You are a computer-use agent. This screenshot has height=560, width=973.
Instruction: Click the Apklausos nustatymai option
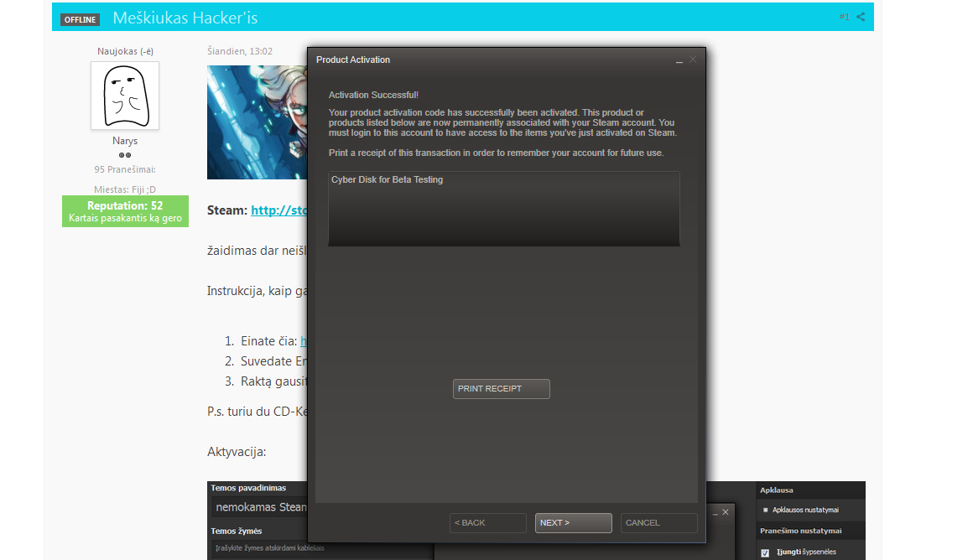click(805, 510)
